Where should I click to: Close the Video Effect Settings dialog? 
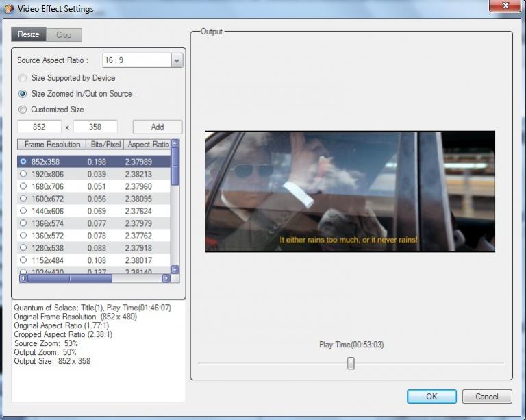(x=504, y=6)
